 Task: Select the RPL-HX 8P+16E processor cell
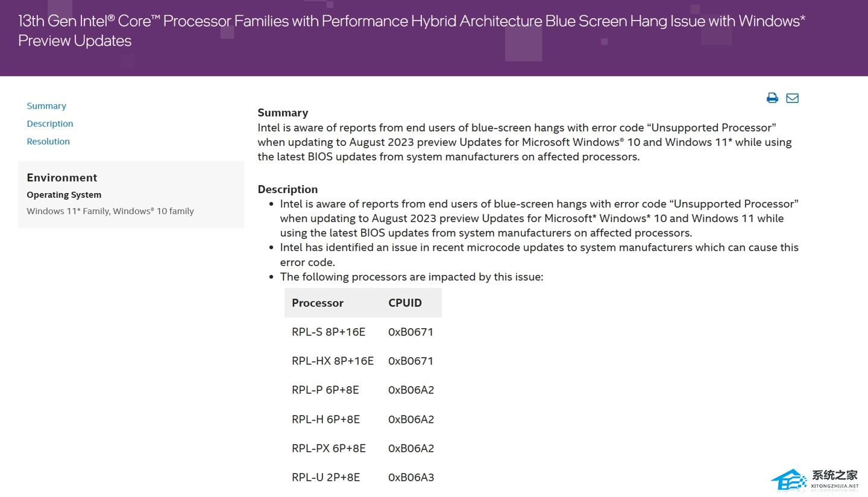tap(333, 361)
